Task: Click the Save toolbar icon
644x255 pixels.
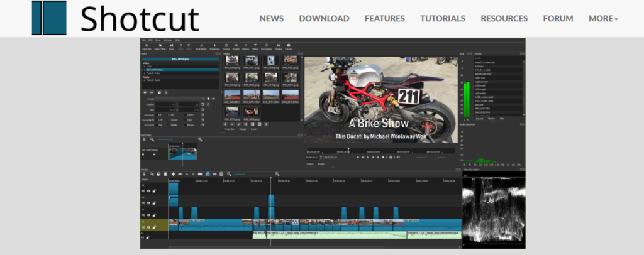Action: [x=171, y=46]
